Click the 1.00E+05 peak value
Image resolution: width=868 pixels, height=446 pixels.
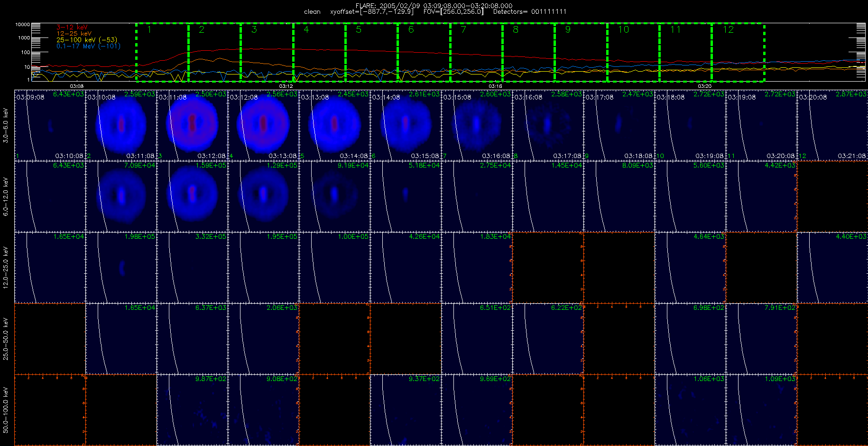(x=353, y=236)
